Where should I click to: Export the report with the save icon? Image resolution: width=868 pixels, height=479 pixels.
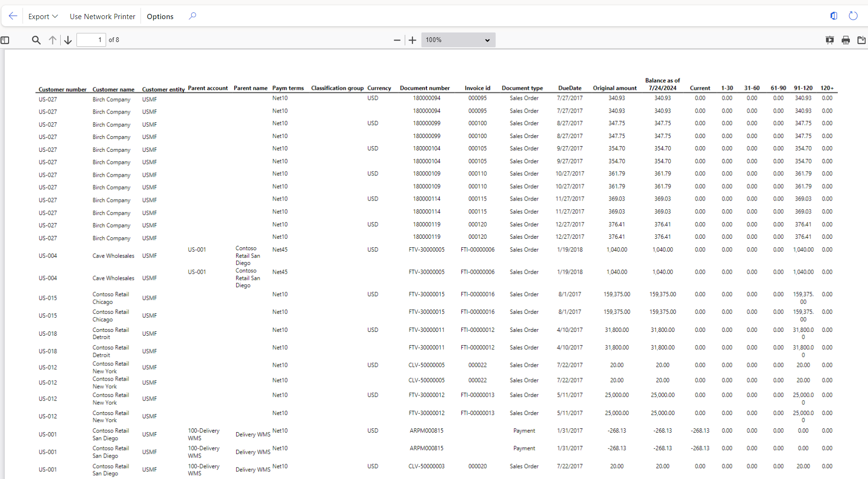pyautogui.click(x=861, y=40)
